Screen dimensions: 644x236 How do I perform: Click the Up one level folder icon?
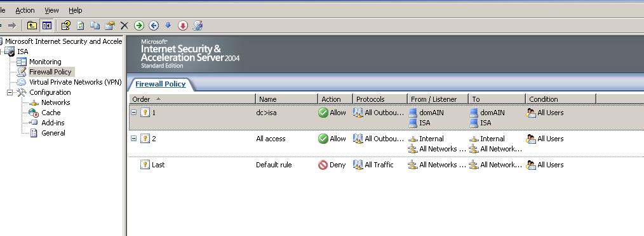pos(32,25)
